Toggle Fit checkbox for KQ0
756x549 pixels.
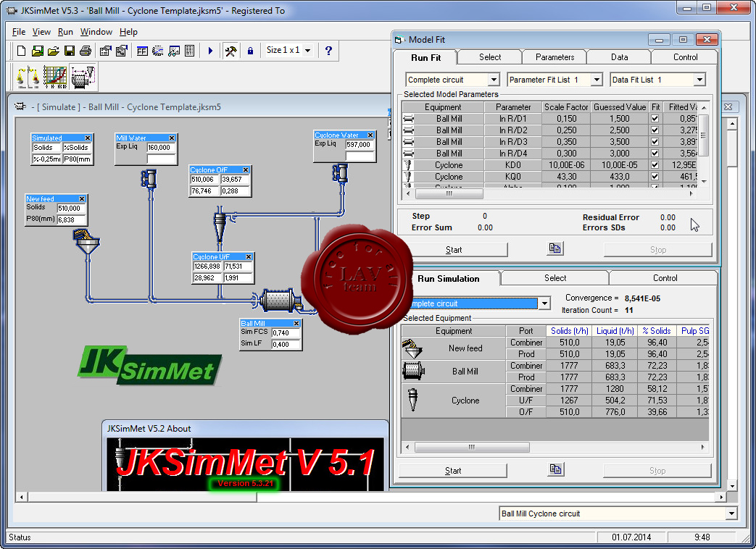pos(655,176)
